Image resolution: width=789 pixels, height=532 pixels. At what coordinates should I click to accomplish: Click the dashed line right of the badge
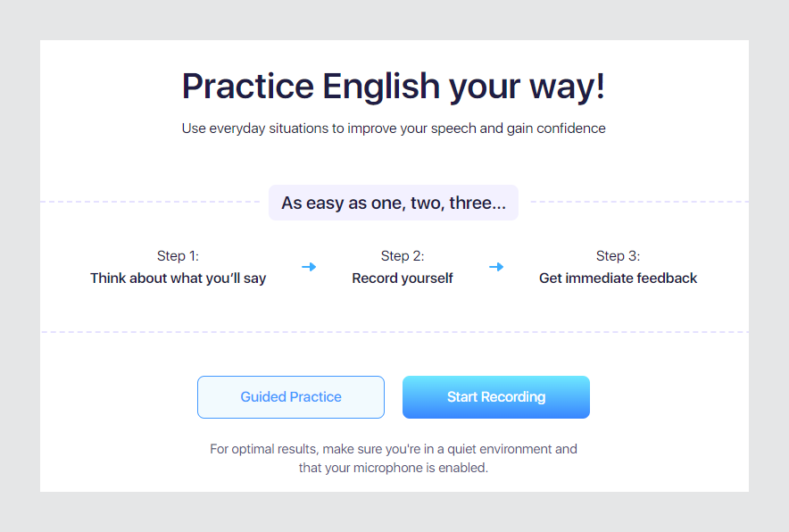pyautogui.click(x=640, y=202)
